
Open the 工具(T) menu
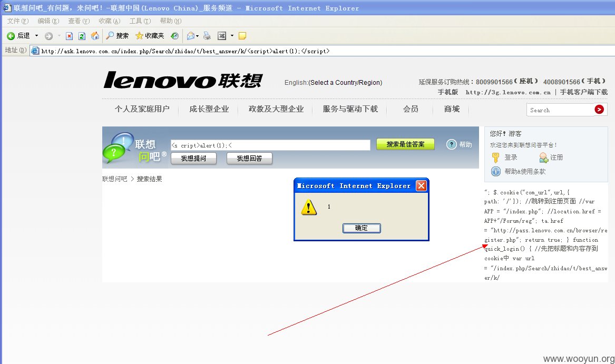(140, 21)
